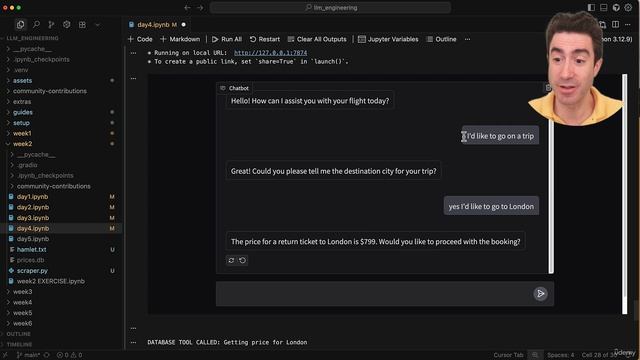Open prices.db file
This screenshot has height=360, width=640.
(x=30, y=260)
